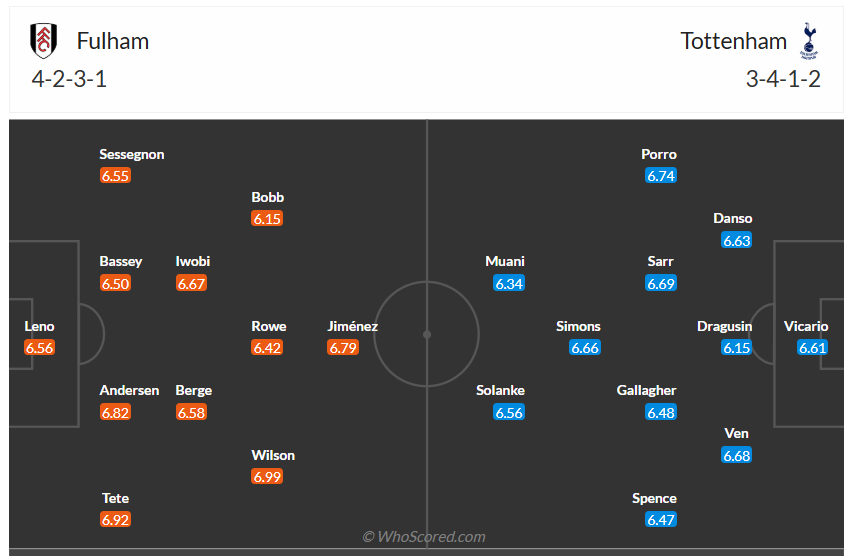Click Wilson's 6.99 rating badge

[x=267, y=477]
